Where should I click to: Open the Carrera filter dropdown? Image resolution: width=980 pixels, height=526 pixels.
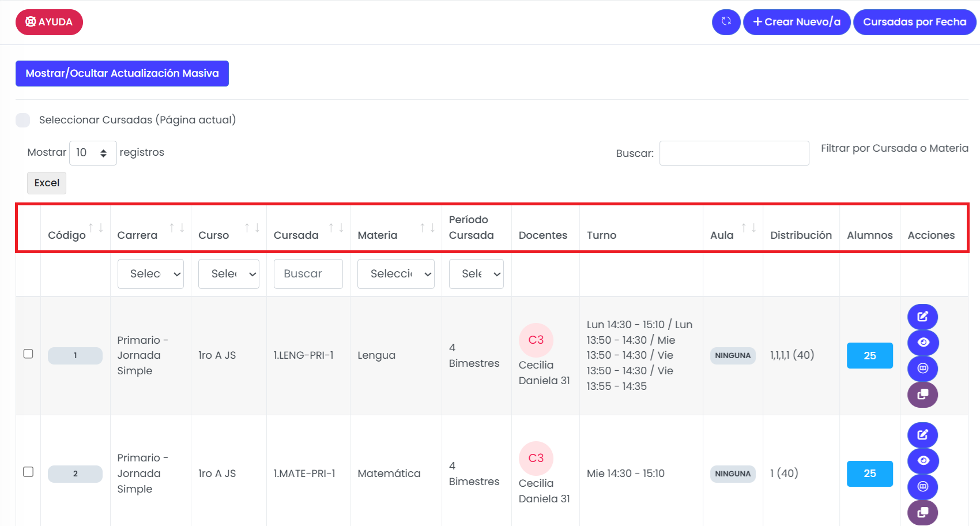[150, 273]
